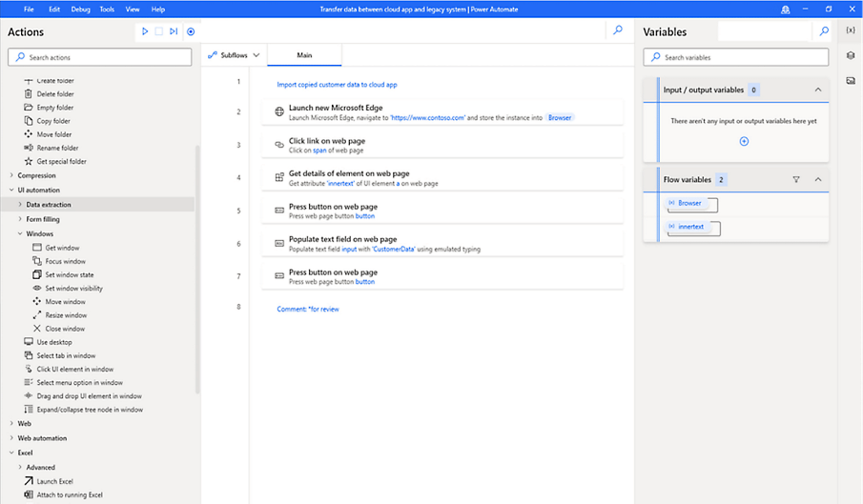Click the Search actions field
The width and height of the screenshot is (863, 504).
(x=100, y=57)
